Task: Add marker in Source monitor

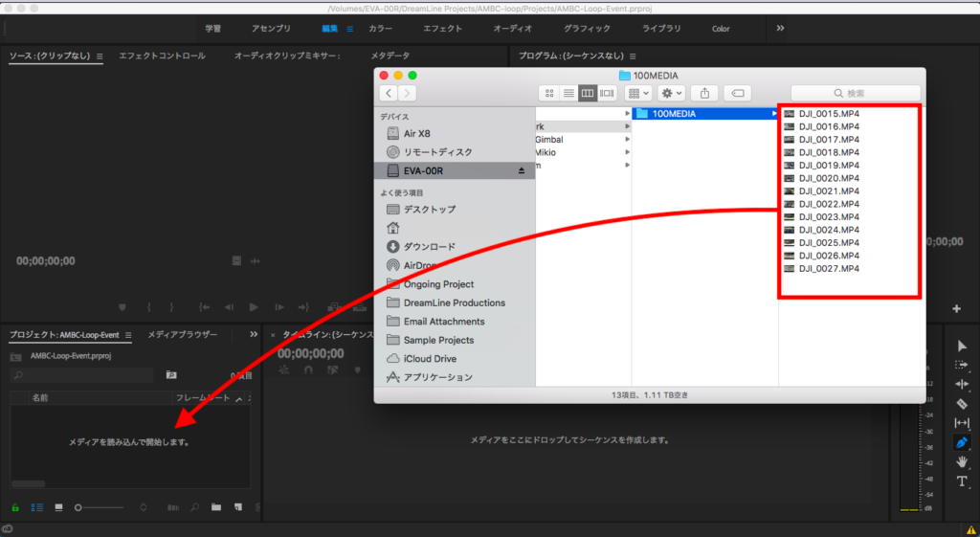Action: [122, 307]
